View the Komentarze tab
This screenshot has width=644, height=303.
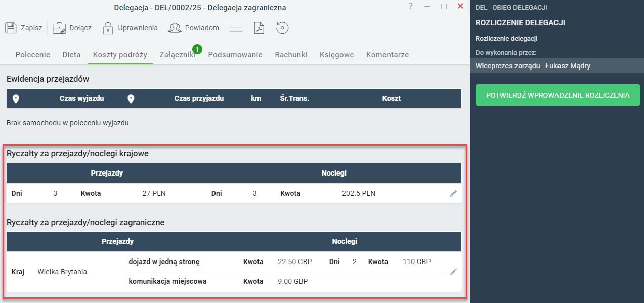click(388, 55)
